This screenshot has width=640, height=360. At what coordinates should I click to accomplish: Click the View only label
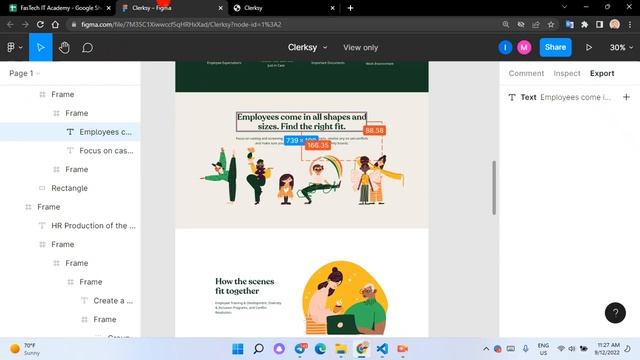[360, 47]
